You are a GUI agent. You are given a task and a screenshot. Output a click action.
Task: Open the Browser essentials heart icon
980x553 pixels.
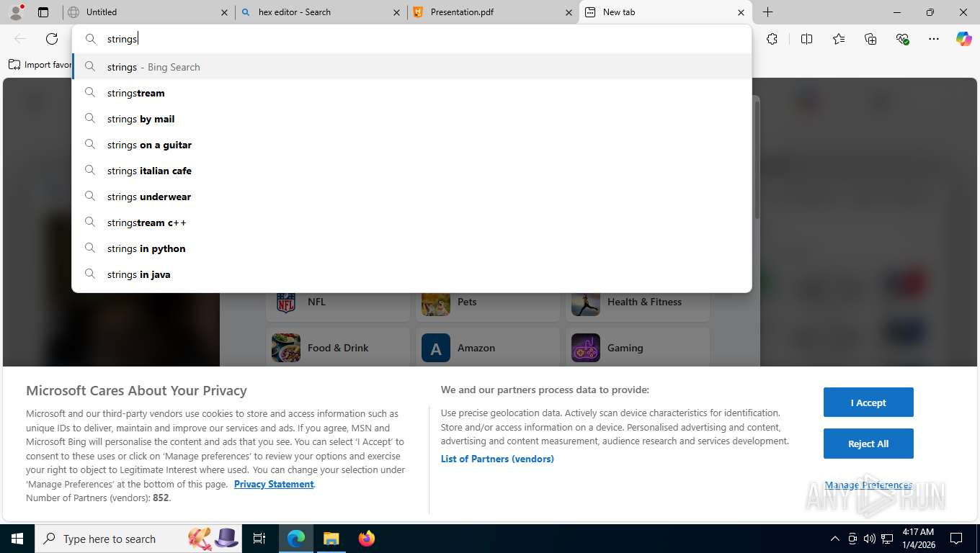point(902,39)
